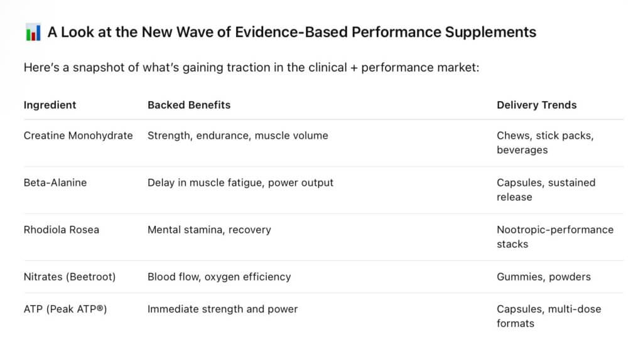Click the bar chart emoji icon
Image resolution: width=643 pixels, height=364 pixels.
pyautogui.click(x=33, y=33)
